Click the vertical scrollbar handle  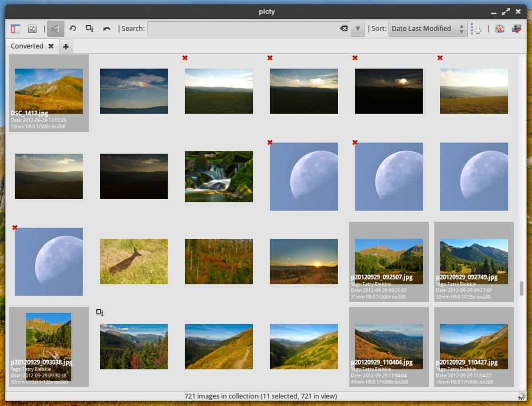[x=521, y=288]
